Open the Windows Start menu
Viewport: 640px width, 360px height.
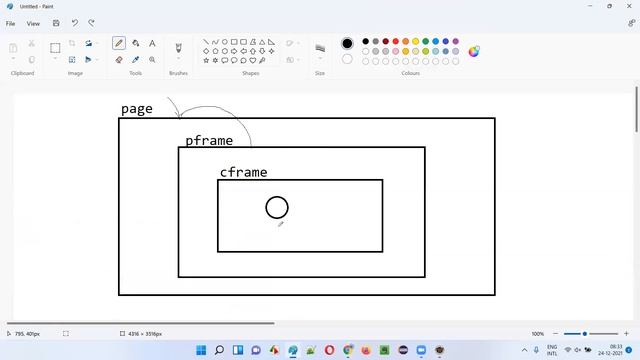201,350
